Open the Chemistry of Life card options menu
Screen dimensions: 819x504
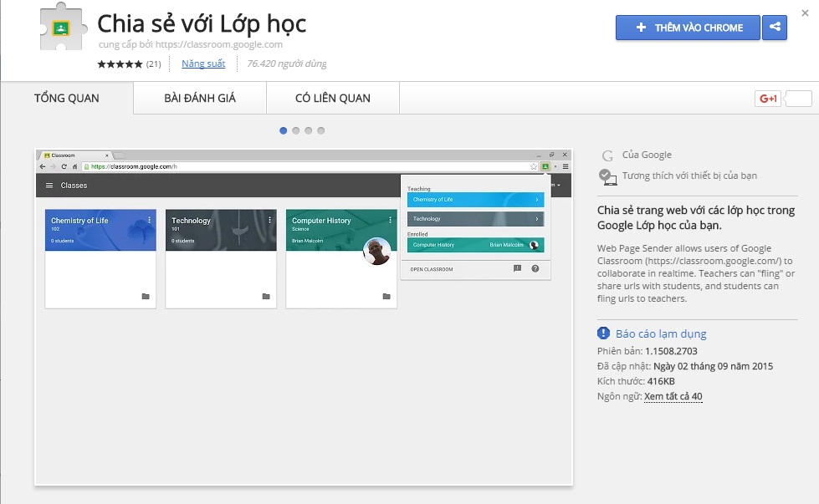[x=150, y=220]
